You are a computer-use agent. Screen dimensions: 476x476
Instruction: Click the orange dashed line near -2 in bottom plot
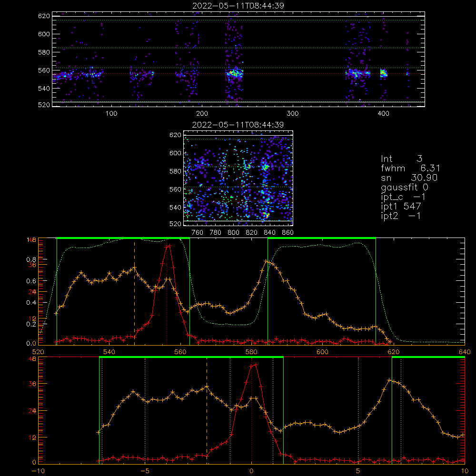point(207,410)
